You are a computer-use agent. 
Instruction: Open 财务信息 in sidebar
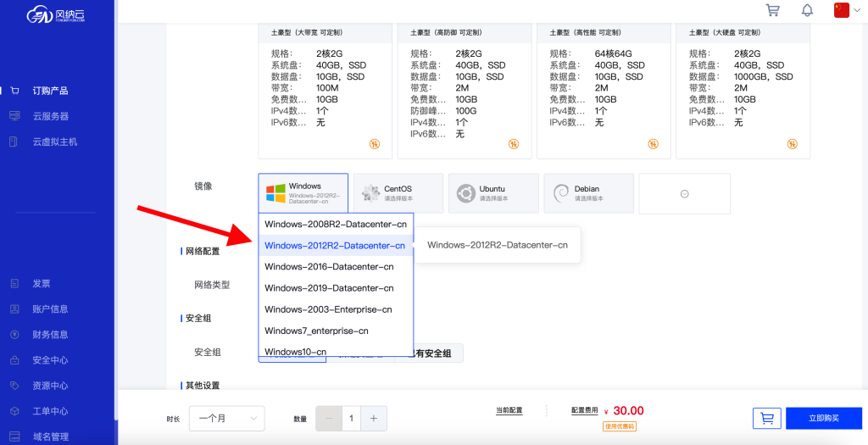pyautogui.click(x=50, y=334)
